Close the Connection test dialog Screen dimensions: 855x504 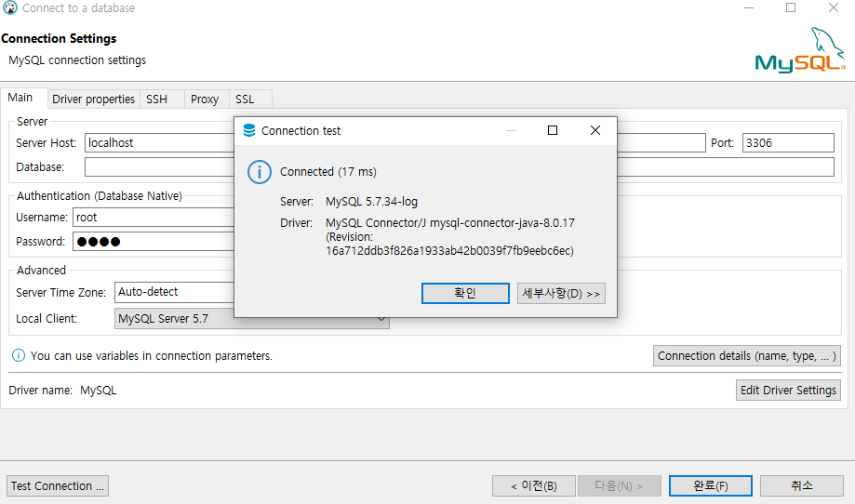point(594,130)
